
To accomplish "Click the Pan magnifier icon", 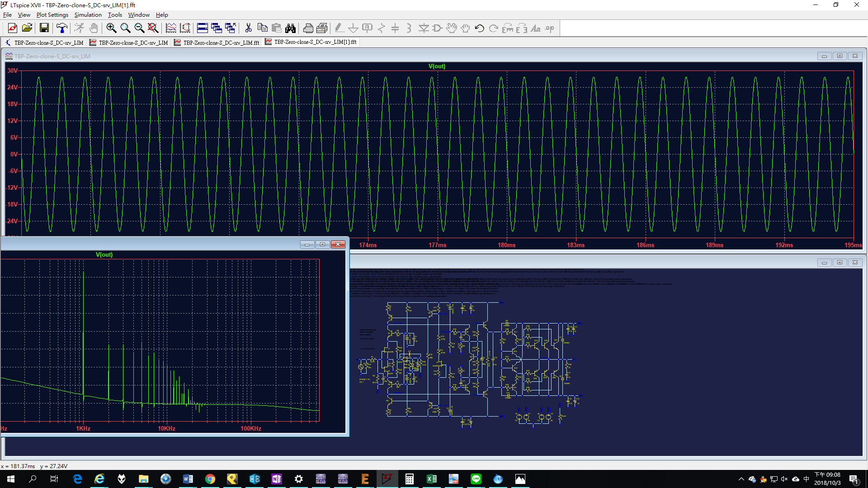I will pyautogui.click(x=125, y=28).
